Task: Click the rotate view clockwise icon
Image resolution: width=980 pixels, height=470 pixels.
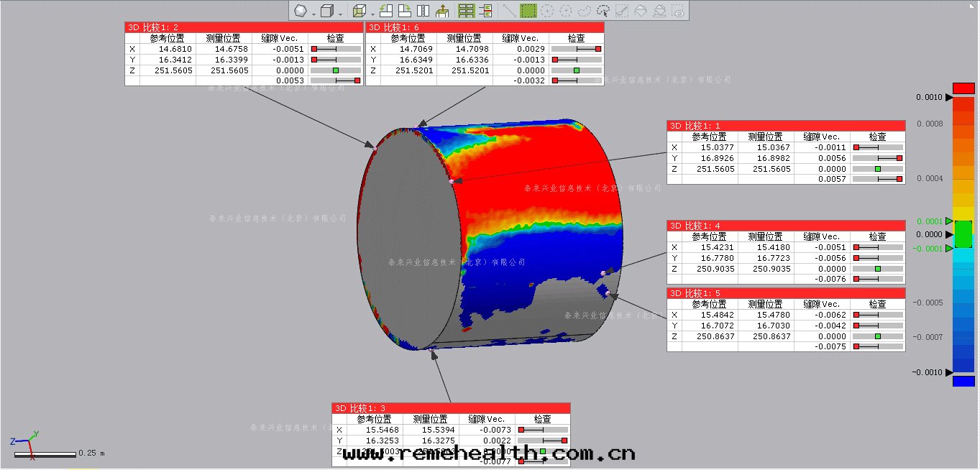Action: click(404, 11)
